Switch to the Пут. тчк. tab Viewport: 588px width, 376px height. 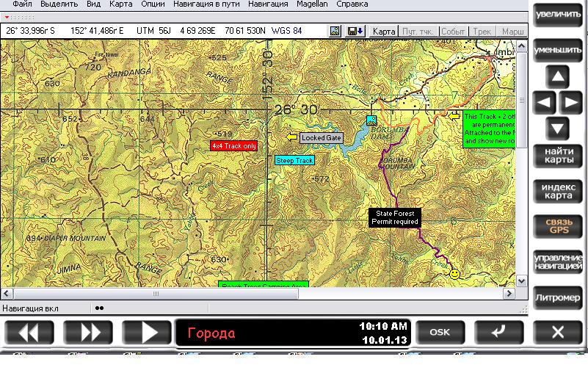418,32
